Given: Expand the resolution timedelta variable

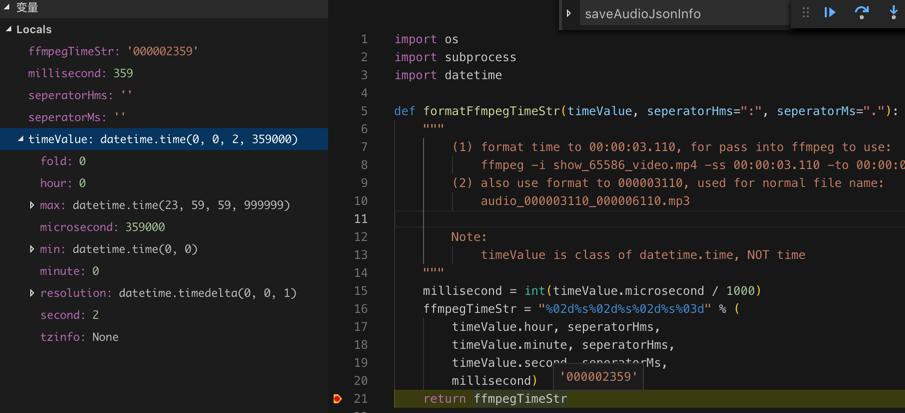Looking at the screenshot, I should click(x=32, y=293).
